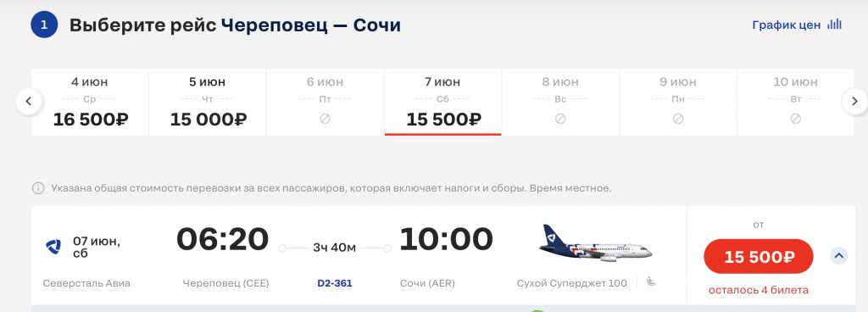Open the График цен price chart
This screenshot has width=868, height=312.
(797, 25)
